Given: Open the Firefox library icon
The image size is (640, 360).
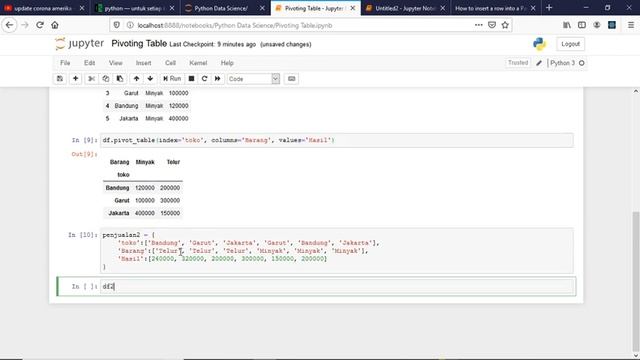Looking at the screenshot, I should tap(567, 25).
